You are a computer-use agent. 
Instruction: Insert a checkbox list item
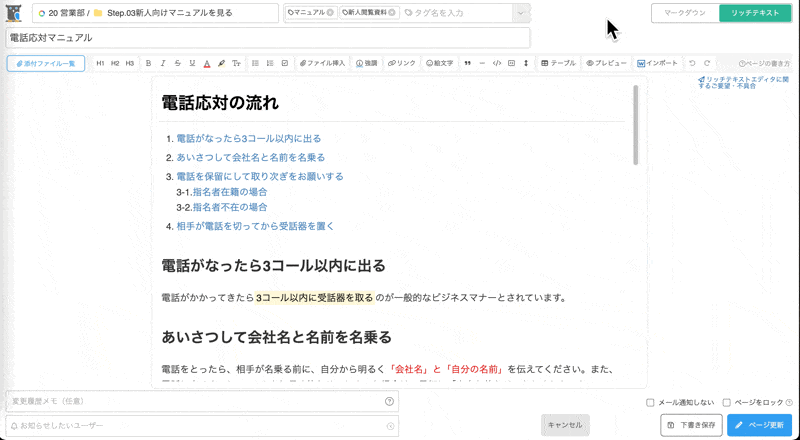pyautogui.click(x=285, y=63)
